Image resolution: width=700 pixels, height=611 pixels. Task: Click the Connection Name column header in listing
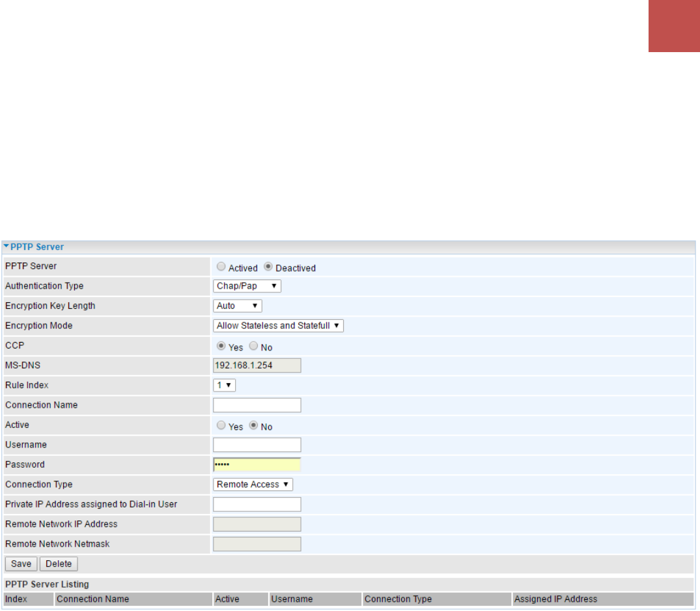coord(133,599)
